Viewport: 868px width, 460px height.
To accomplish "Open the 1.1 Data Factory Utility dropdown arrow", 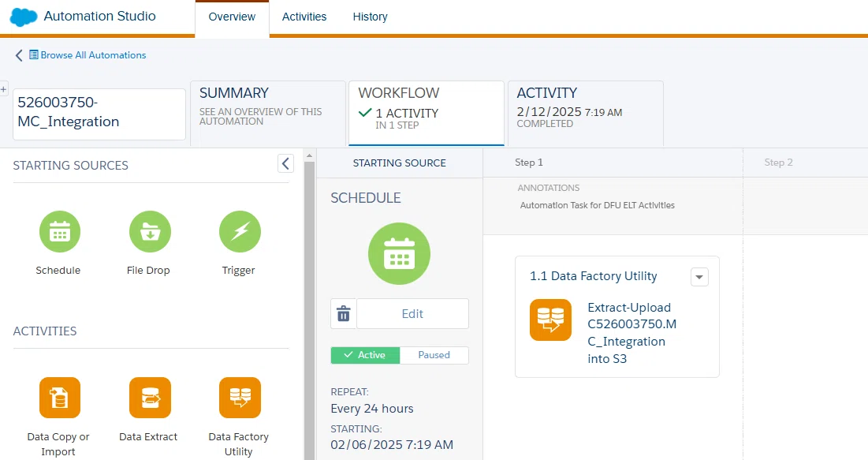I will (x=699, y=277).
